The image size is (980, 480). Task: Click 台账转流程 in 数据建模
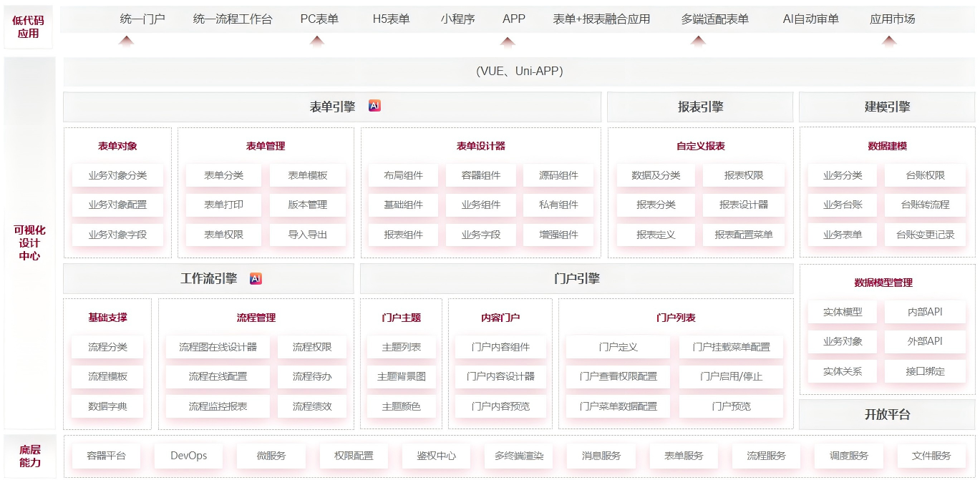coord(925,205)
